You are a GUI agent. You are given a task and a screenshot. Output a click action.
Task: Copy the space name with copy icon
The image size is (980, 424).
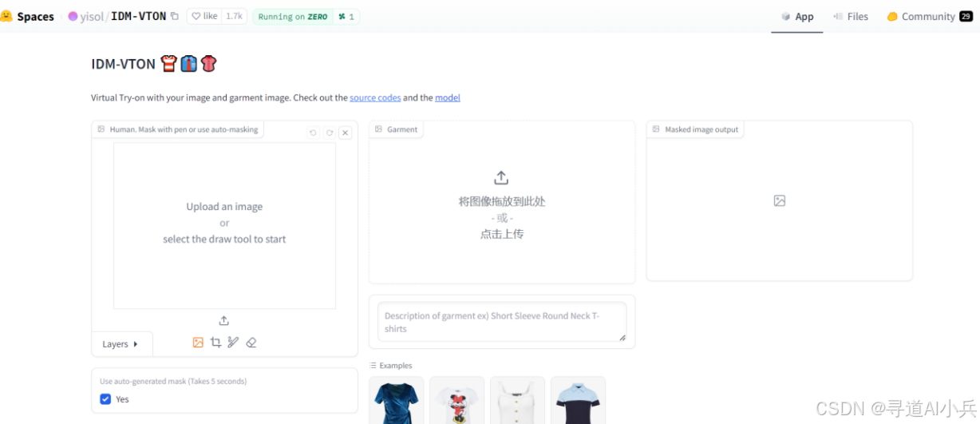(175, 16)
